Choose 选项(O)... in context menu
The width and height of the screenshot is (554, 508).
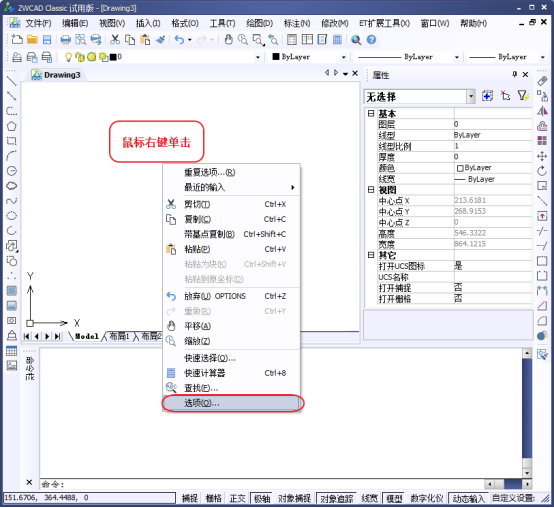pos(232,403)
